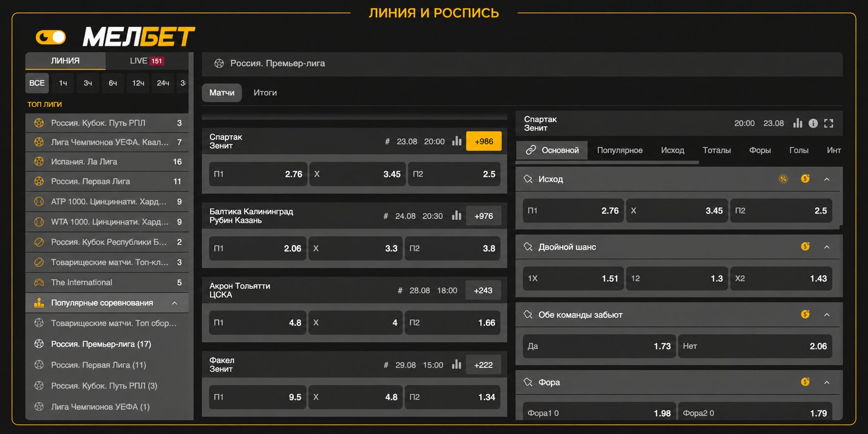The image size is (868, 434).
Task: Click tennis icon for ATP 1000. Цинциннати
Action: pos(39,202)
